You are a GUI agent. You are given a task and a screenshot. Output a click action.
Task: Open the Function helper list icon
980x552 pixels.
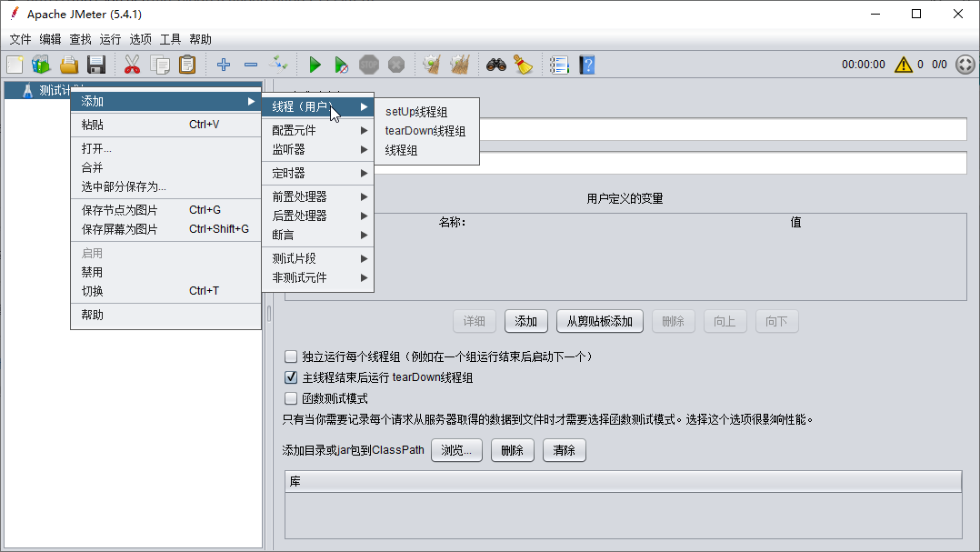click(559, 65)
